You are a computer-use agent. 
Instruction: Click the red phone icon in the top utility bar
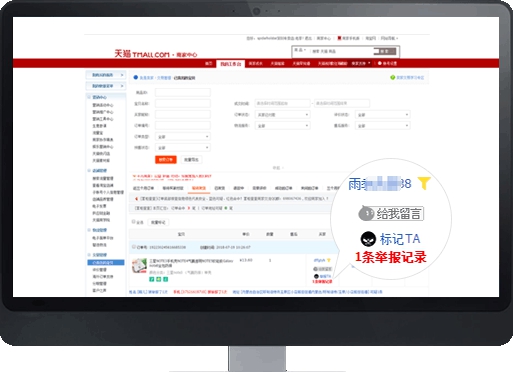click(x=339, y=38)
